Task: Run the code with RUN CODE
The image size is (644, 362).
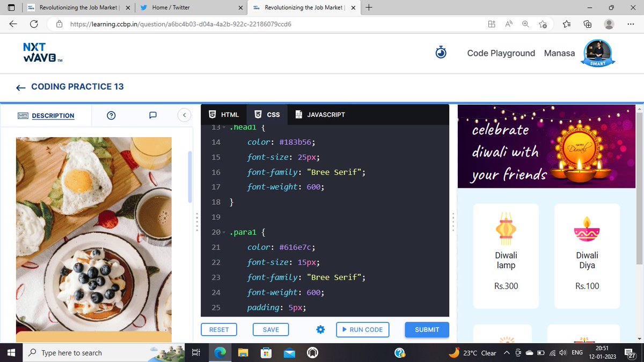Action: (x=362, y=329)
